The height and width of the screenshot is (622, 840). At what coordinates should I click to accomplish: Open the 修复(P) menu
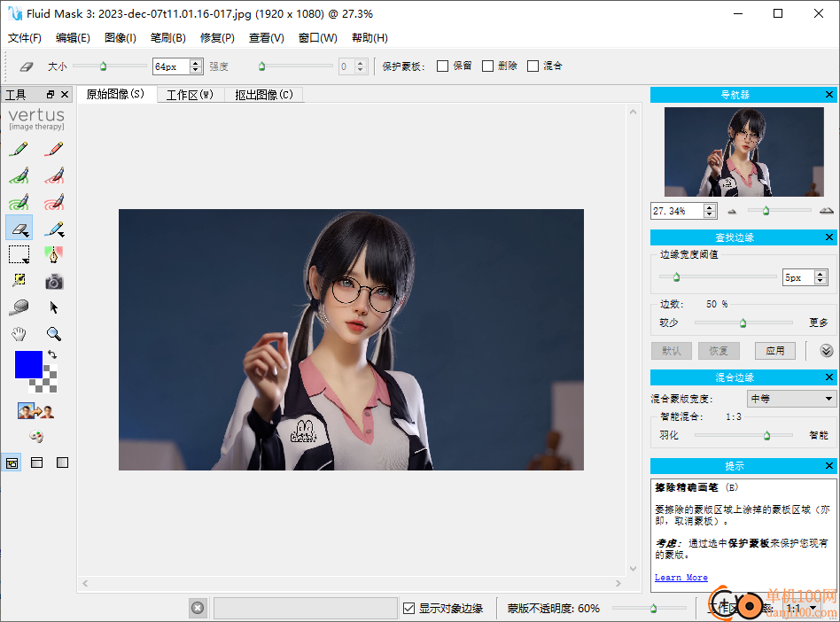click(217, 37)
